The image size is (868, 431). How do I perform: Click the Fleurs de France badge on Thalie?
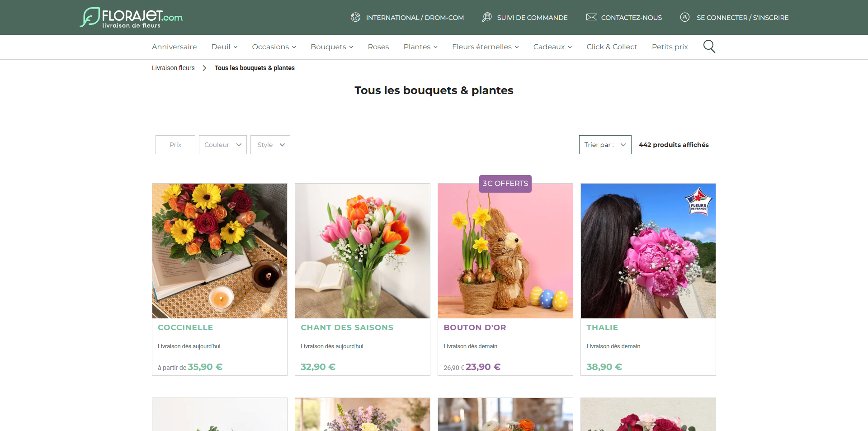[698, 201]
